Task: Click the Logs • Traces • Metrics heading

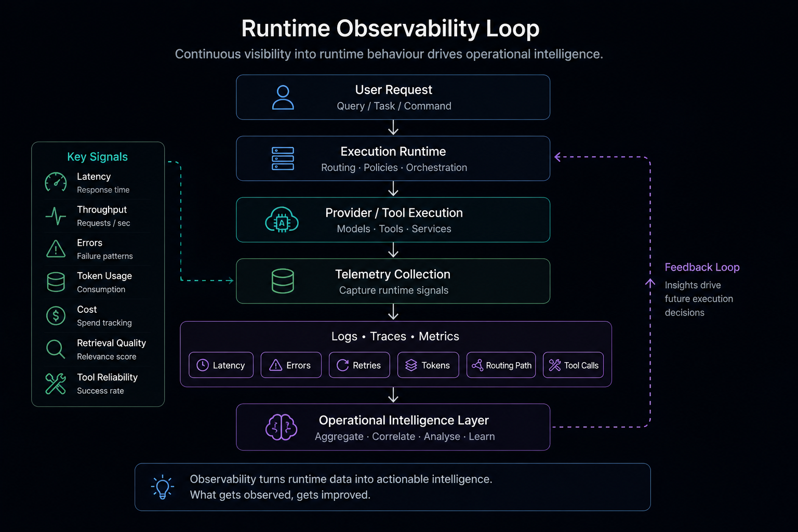Action: (395, 336)
